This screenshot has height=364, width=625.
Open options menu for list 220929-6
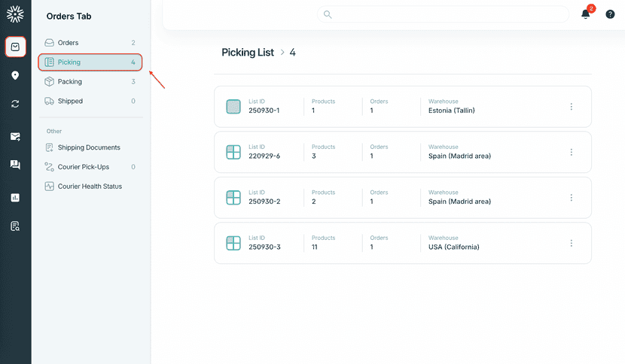click(571, 152)
